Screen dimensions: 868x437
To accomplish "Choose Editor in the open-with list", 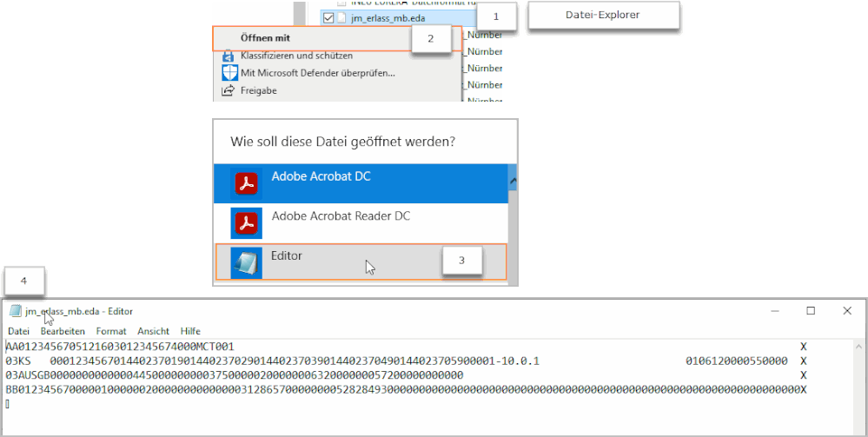I will point(361,262).
